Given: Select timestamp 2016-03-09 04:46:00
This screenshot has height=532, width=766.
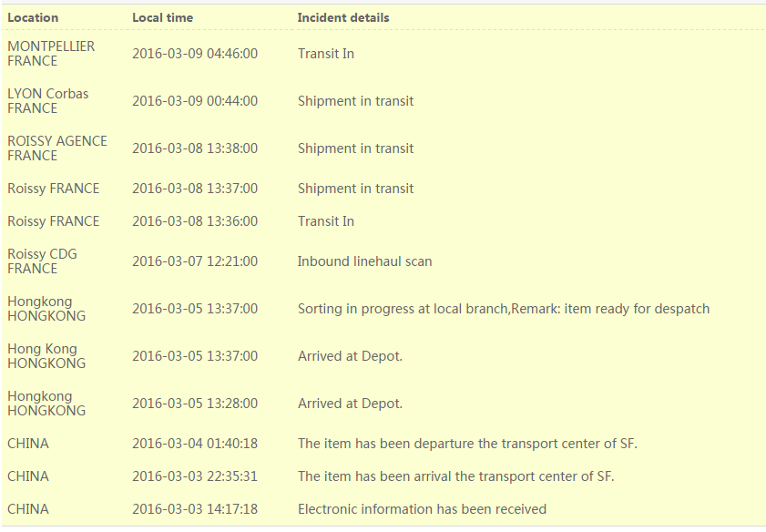Looking at the screenshot, I should coord(195,53).
